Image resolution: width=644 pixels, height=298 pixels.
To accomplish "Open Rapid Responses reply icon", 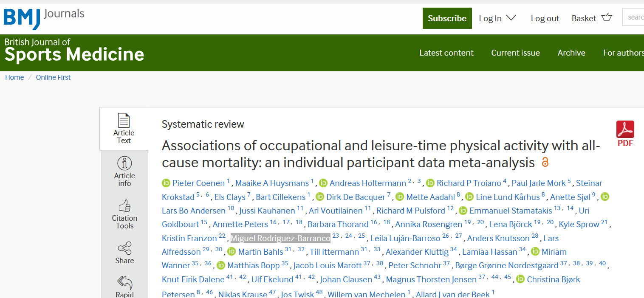I will pos(124,282).
